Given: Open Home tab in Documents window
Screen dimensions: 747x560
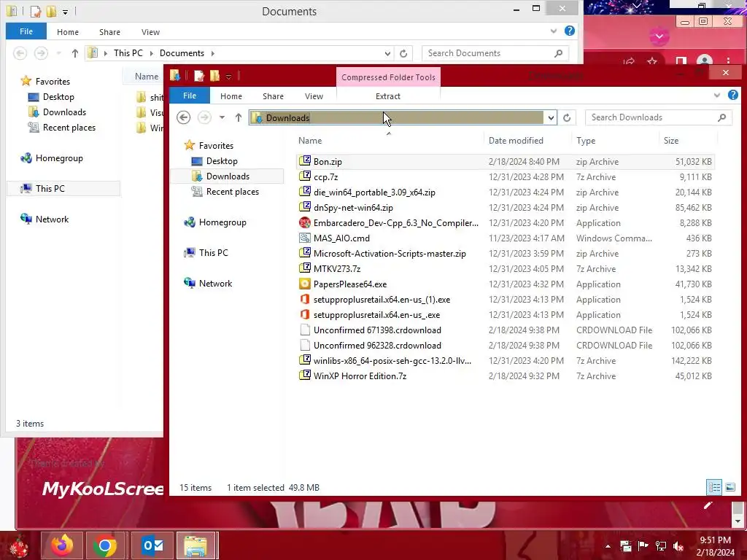Looking at the screenshot, I should point(68,32).
